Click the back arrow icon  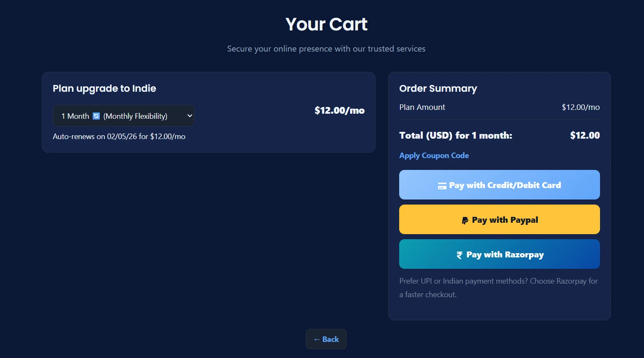click(x=316, y=339)
